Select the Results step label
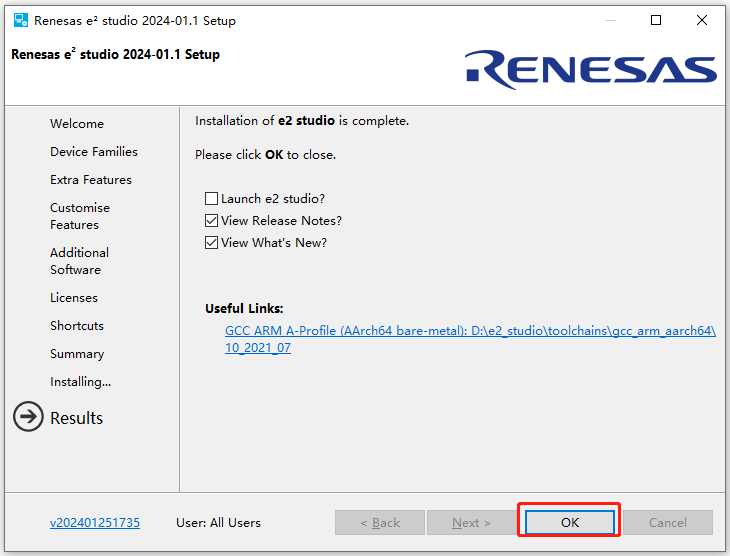This screenshot has width=730, height=556. (76, 418)
